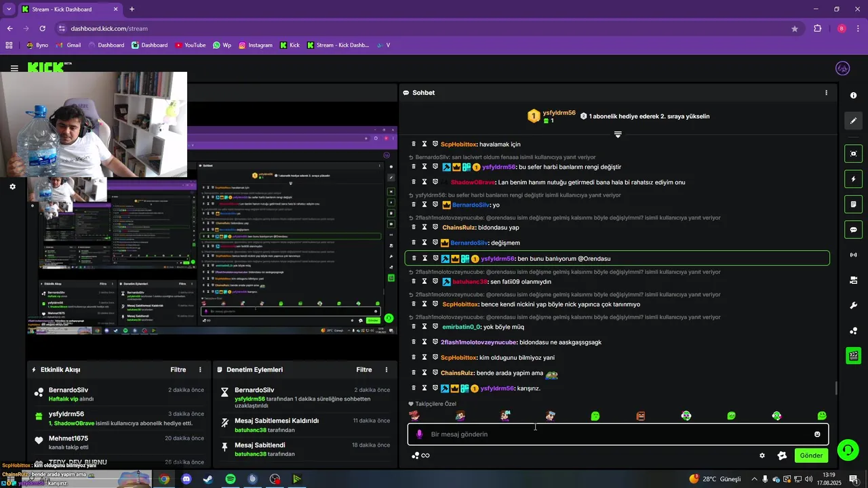
Task: Click username ysfyldrm56 in highlighted message
Action: (x=498, y=259)
